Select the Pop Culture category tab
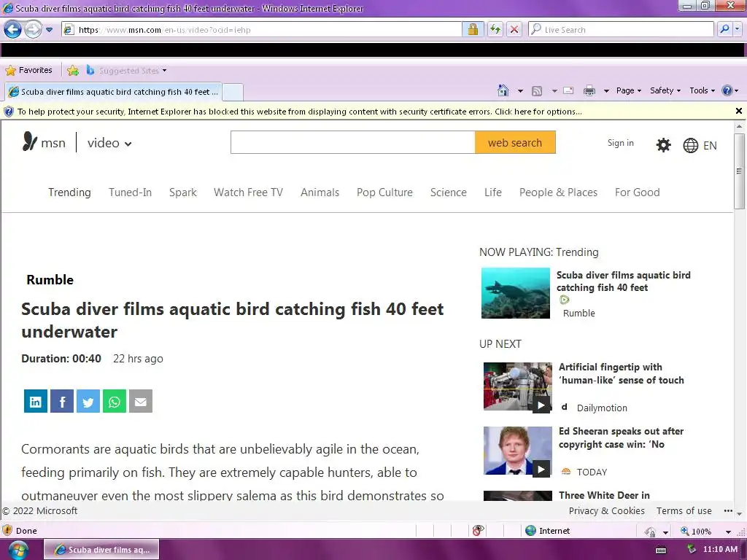747x560 pixels. 384,192
